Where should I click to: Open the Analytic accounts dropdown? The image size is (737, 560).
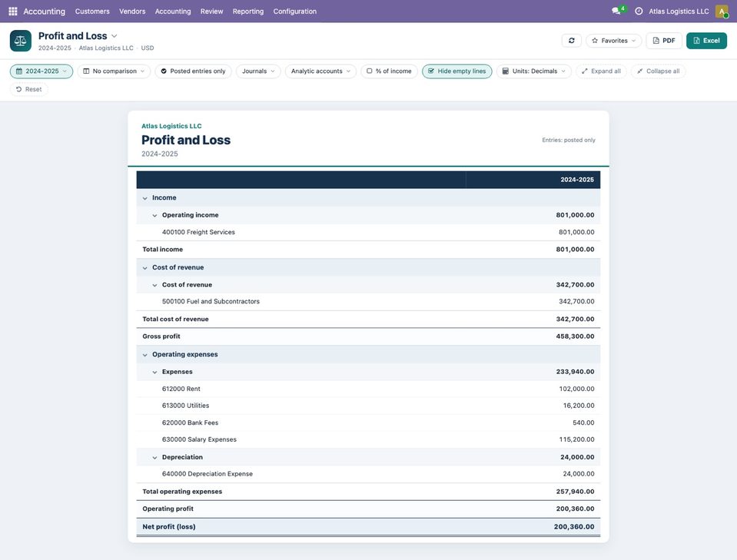coord(320,71)
